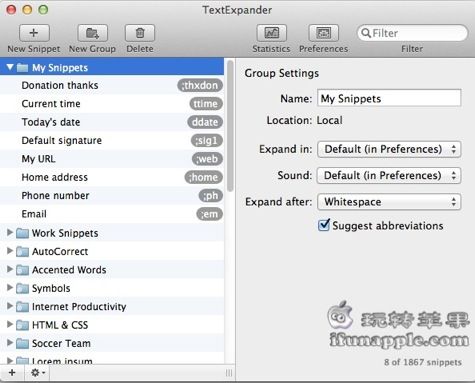Image resolution: width=475 pixels, height=383 pixels.
Task: Click the ;em abbreviation badge
Action: pos(210,214)
